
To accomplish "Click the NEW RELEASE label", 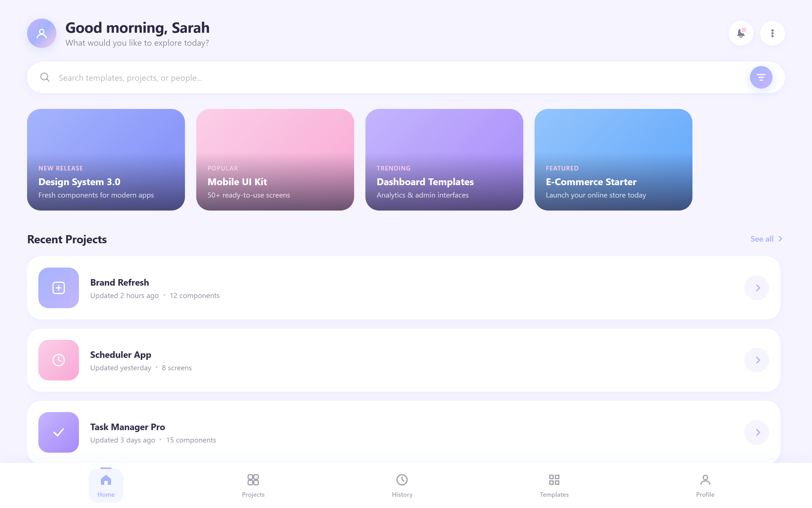I will tap(61, 168).
